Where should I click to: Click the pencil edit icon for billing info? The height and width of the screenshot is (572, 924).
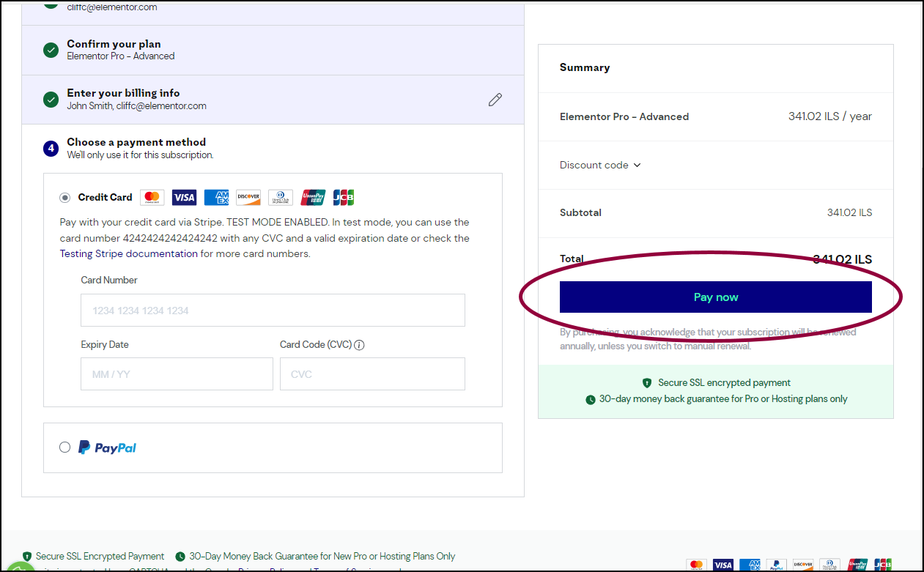tap(495, 100)
